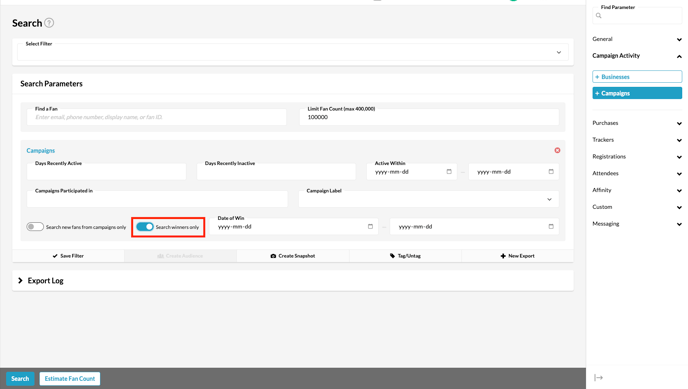Click Days Recently Active field

106,171
